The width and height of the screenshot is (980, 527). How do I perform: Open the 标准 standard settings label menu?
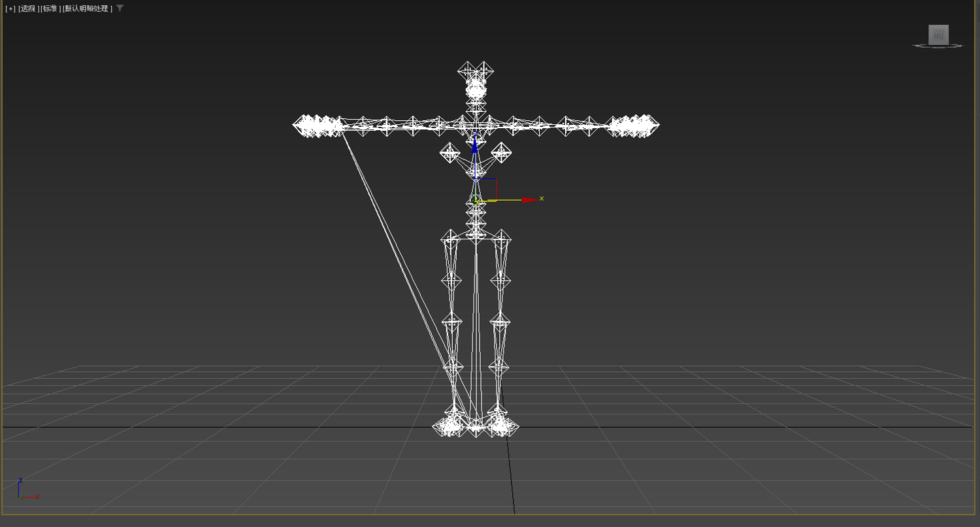[x=51, y=8]
